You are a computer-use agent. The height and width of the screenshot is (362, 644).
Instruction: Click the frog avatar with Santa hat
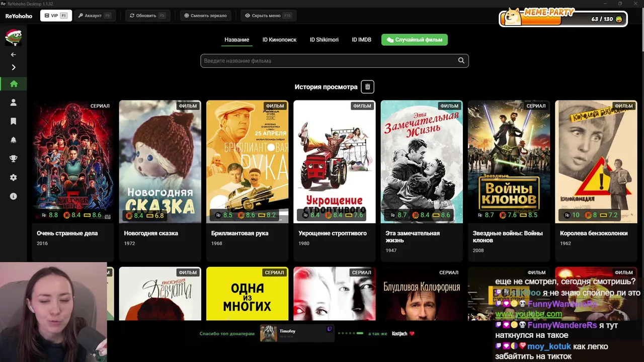pos(13,37)
